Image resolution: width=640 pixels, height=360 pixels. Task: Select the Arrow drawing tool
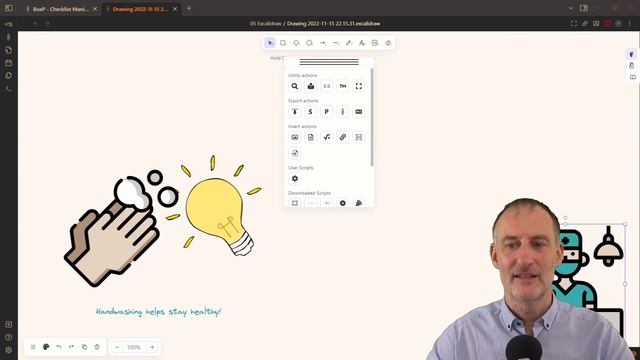click(x=322, y=43)
